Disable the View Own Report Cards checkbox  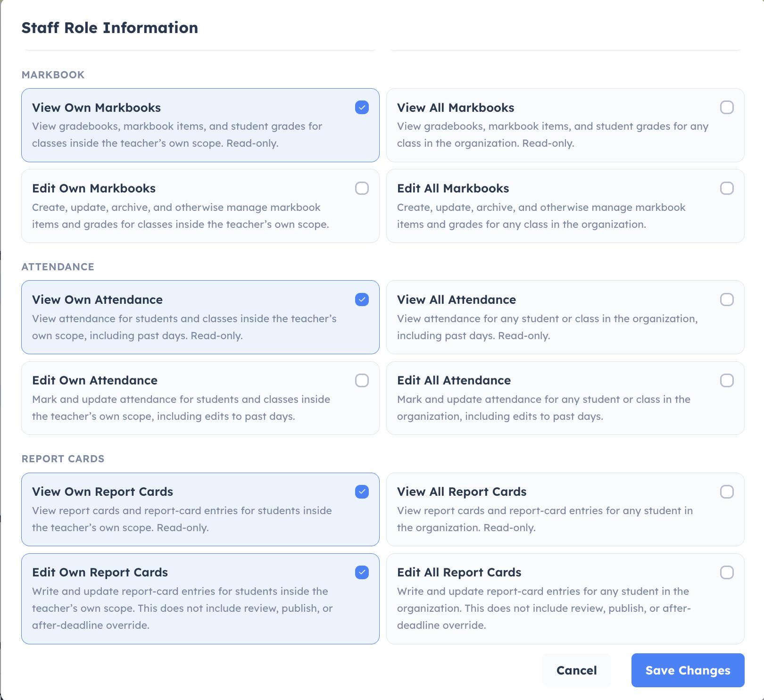[x=362, y=492]
